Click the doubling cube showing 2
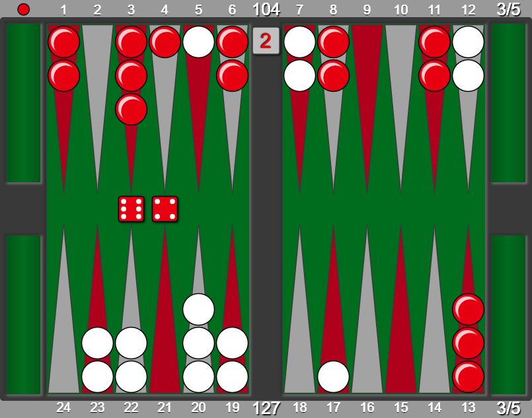Image resolution: width=532 pixels, height=418 pixels. point(266,41)
